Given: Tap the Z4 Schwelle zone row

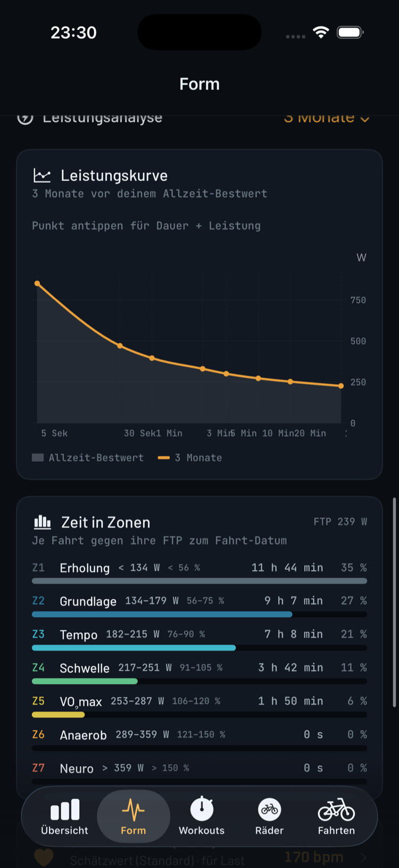Looking at the screenshot, I should tap(199, 674).
